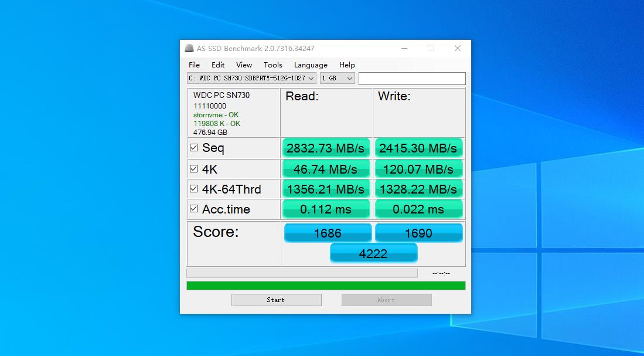Open the Language menu
This screenshot has height=356, width=644.
pyautogui.click(x=310, y=65)
